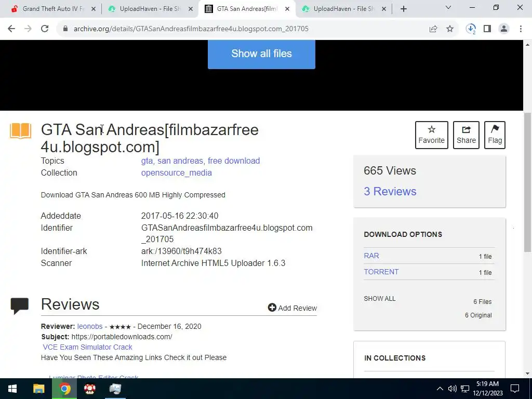This screenshot has width=532, height=399.
Task: Click the '6 Original' count text
Action: [x=478, y=315]
